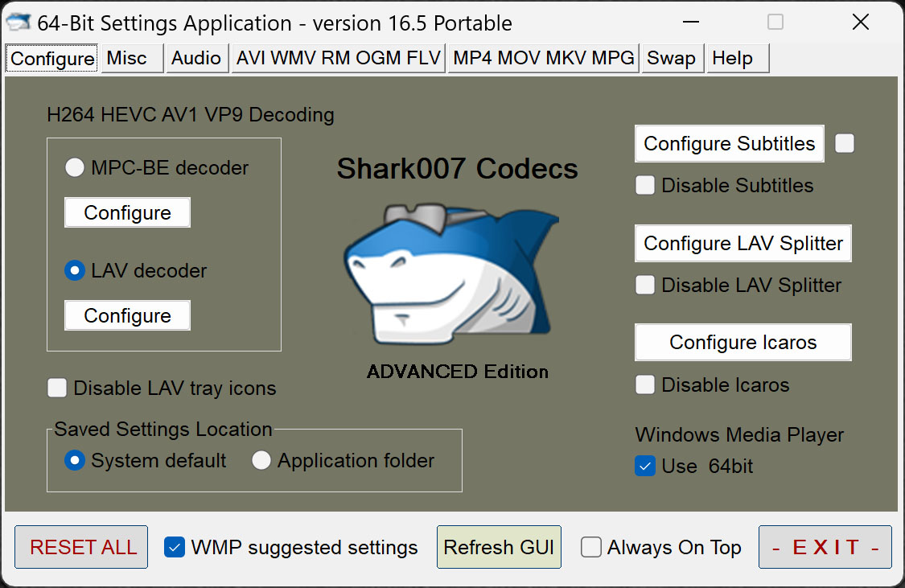Toggle Disable LAV tray icons checkbox
905x588 pixels.
[x=57, y=389]
